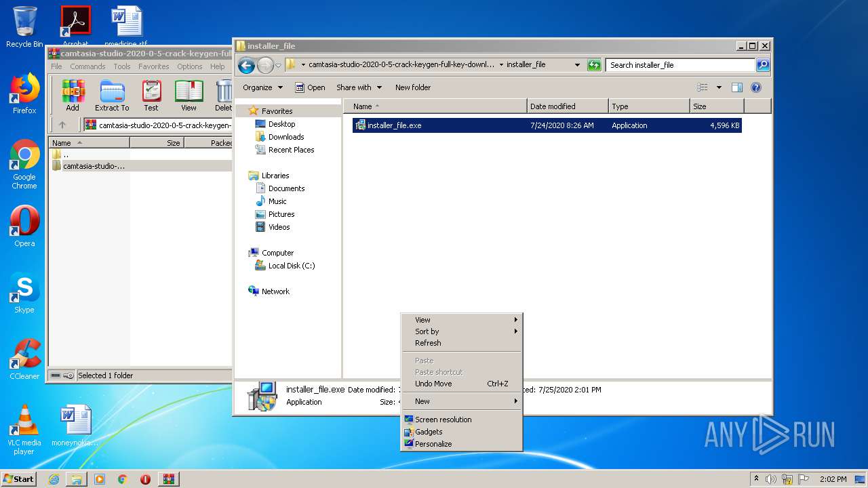Click the Search installer_file input field
Viewport: 868px width, 488px height.
[680, 65]
